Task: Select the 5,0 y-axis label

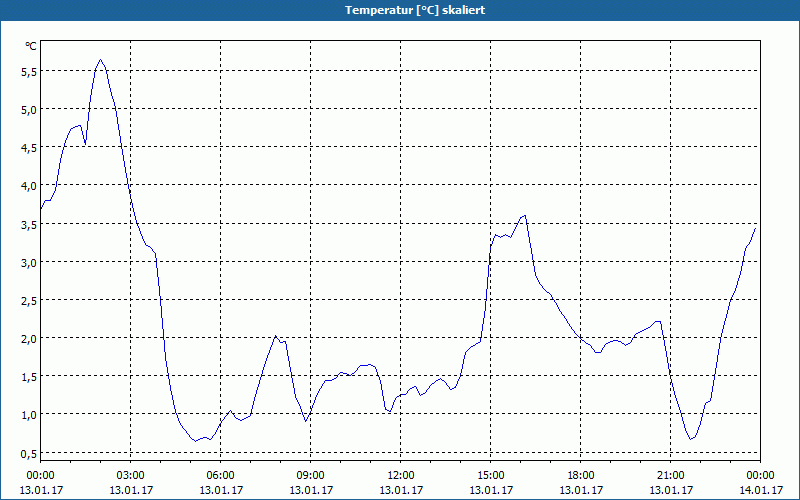Action: pyautogui.click(x=29, y=110)
